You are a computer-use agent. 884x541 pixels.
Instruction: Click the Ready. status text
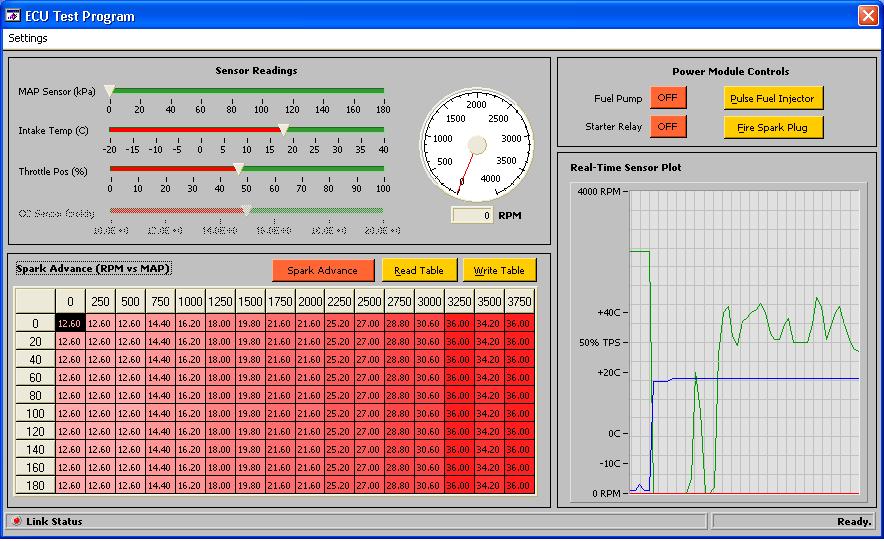coord(854,522)
